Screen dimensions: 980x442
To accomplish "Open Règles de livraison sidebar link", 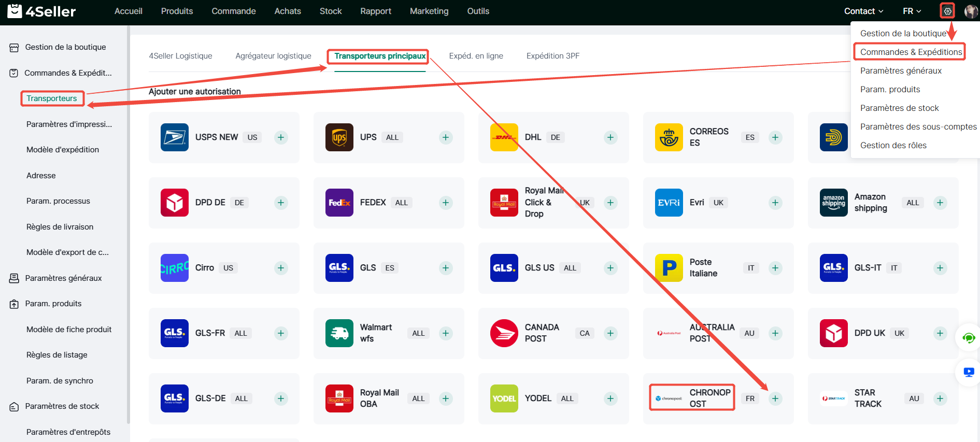I will [60, 227].
